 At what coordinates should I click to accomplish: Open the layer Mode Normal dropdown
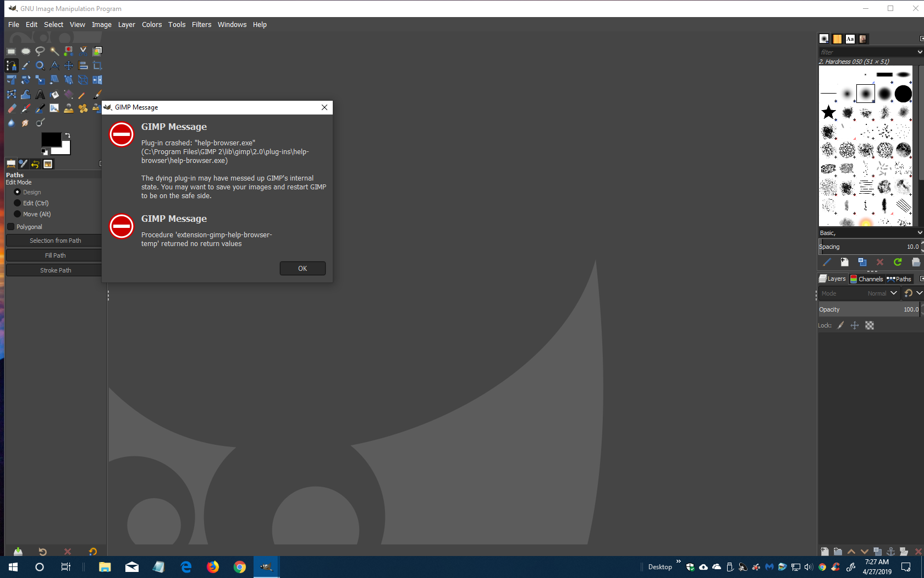[x=859, y=293]
